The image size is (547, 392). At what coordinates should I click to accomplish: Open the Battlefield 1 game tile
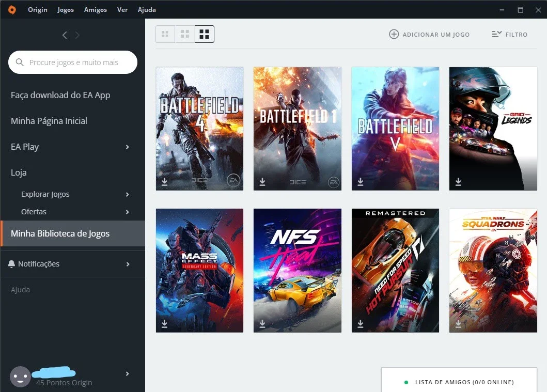298,129
